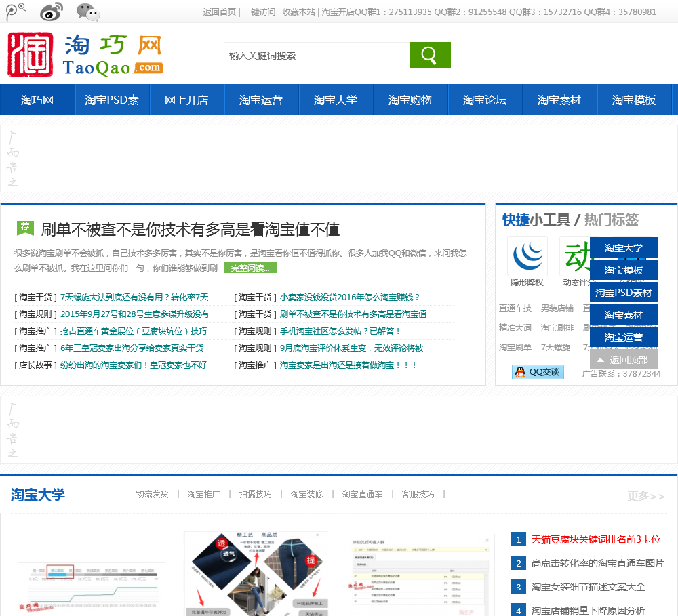The width and height of the screenshot is (678, 616).
Task: Click the 精准大词 hot tag
Action: click(x=515, y=328)
